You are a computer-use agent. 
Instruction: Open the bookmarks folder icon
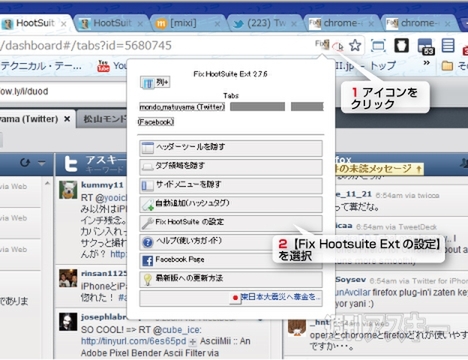pos(447,66)
